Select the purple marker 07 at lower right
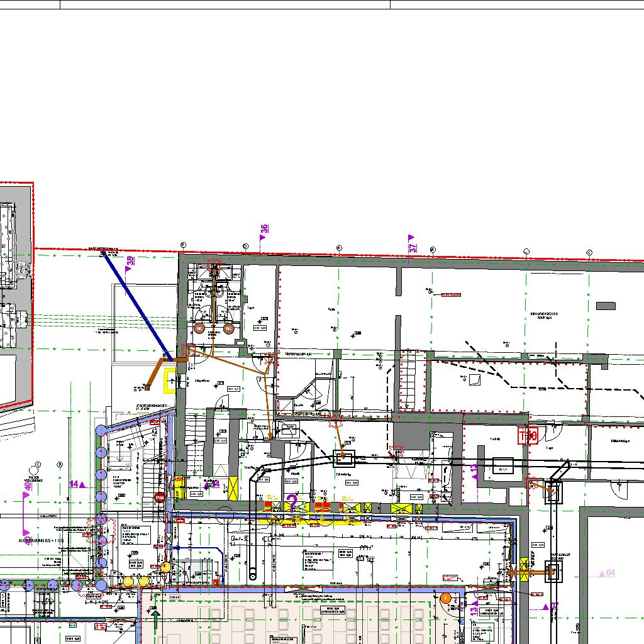Image resolution: width=644 pixels, height=644 pixels. pyautogui.click(x=551, y=606)
